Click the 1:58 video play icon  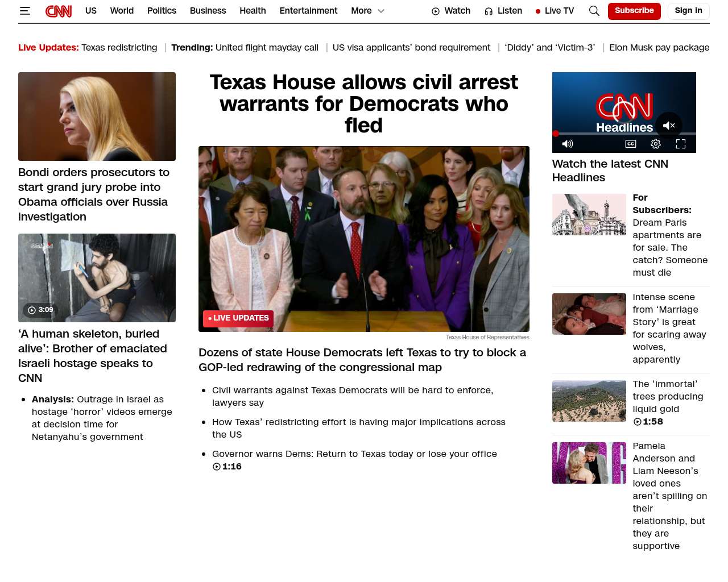pos(638,422)
